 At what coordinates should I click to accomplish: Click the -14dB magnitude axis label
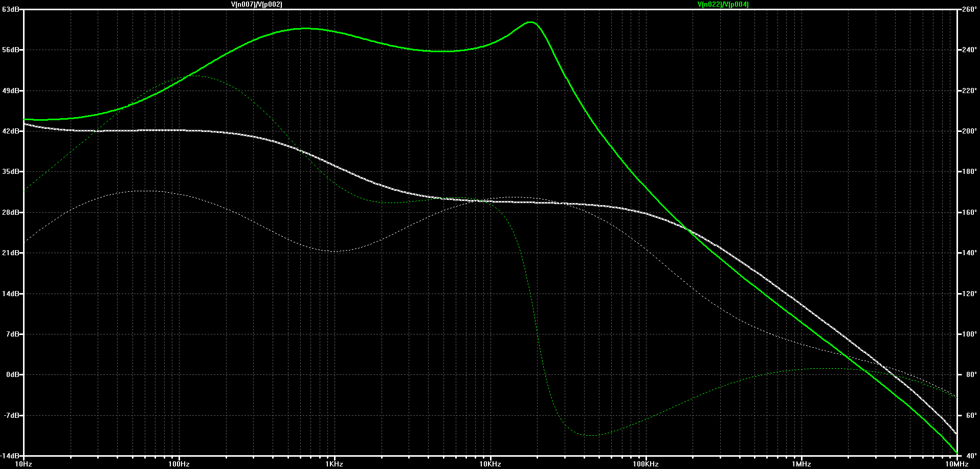(x=10, y=456)
